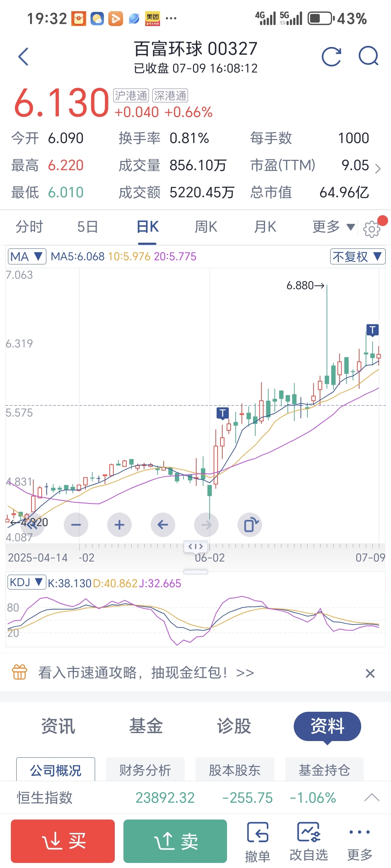
Task: Tap the battery indicator in status bar
Action: click(321, 18)
